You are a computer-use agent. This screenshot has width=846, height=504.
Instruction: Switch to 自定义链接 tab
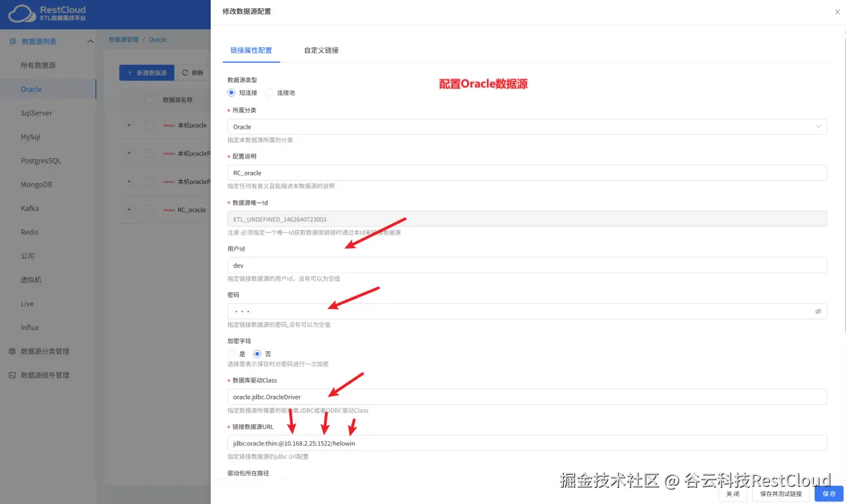tap(321, 51)
